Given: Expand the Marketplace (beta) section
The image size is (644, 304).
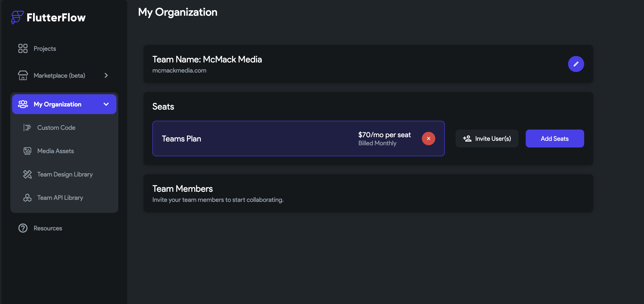Looking at the screenshot, I should click(106, 75).
